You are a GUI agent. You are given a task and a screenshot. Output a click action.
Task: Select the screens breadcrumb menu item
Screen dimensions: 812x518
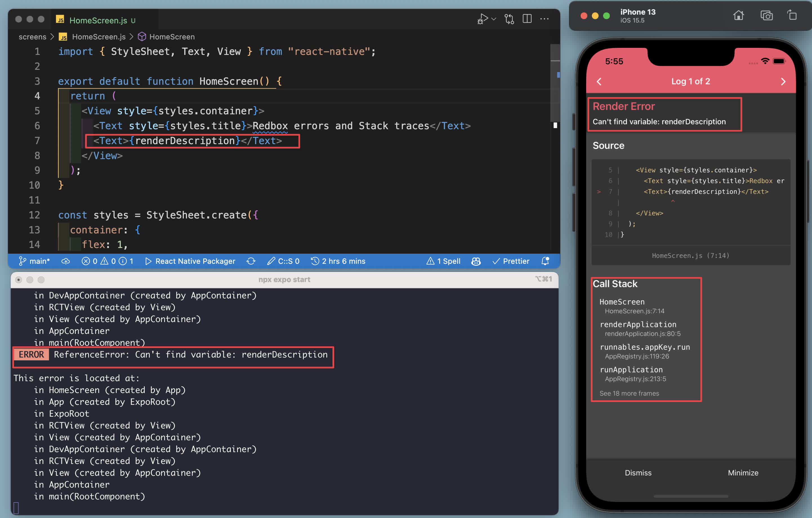(33, 37)
